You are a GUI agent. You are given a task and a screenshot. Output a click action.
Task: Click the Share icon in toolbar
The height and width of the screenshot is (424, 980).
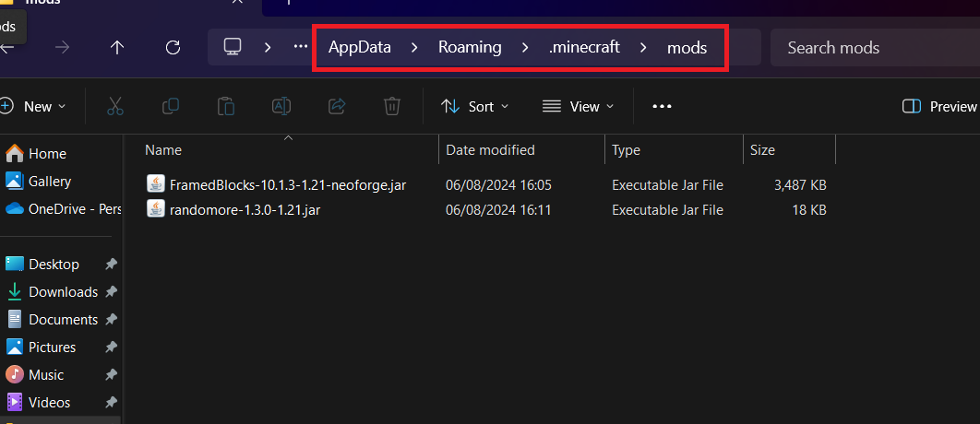click(337, 106)
